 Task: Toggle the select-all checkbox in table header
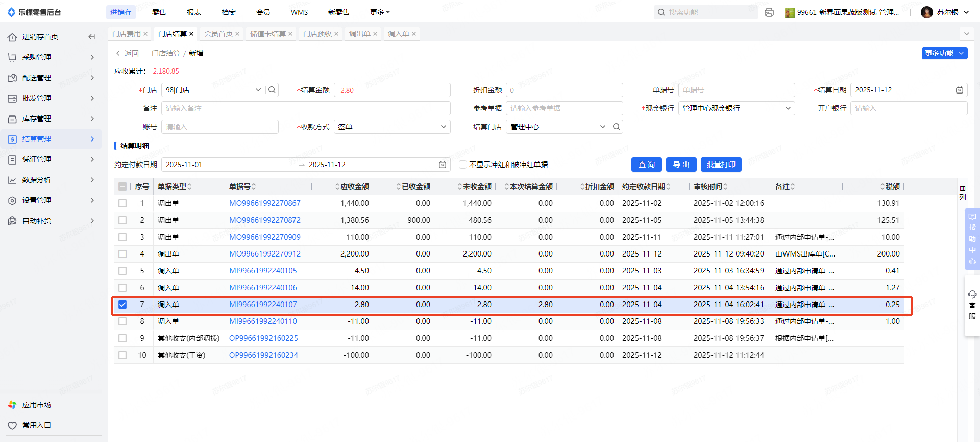pos(122,187)
